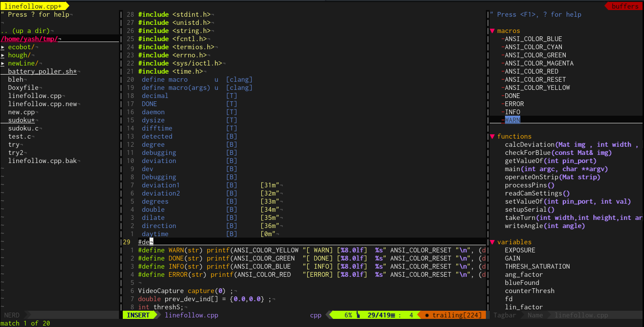Open the buffers label in tabline
644x327 pixels.
coord(625,6)
